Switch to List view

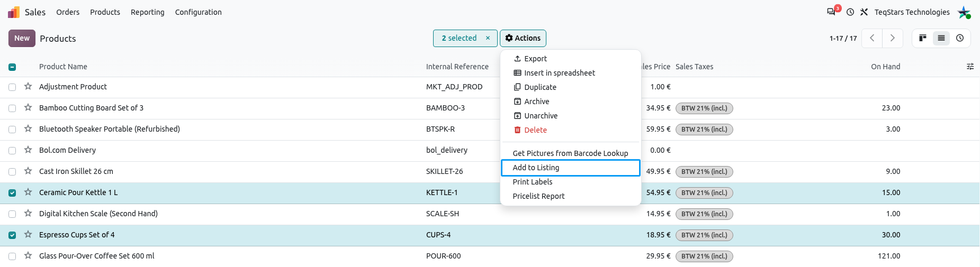(x=941, y=38)
